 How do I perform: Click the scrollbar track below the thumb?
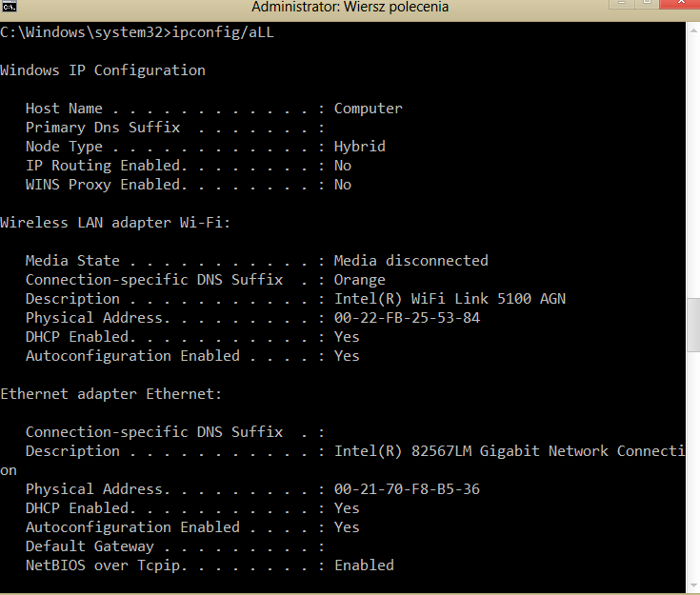(x=693, y=465)
